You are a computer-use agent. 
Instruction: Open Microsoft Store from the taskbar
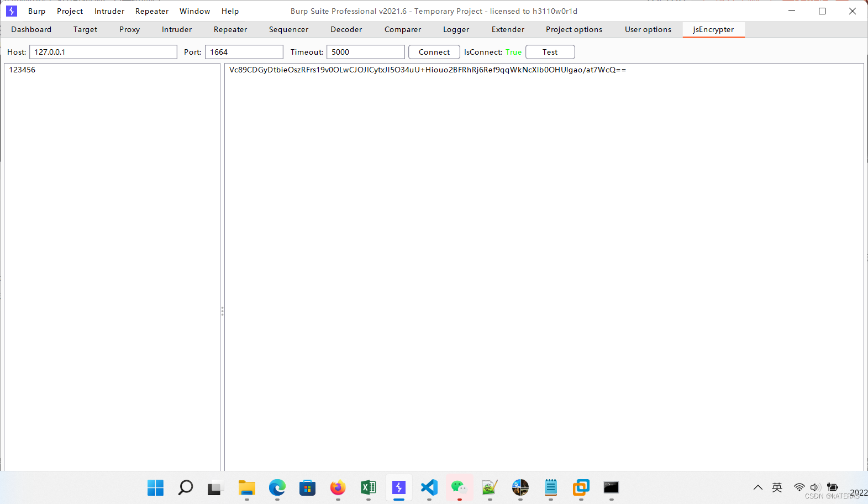click(308, 487)
